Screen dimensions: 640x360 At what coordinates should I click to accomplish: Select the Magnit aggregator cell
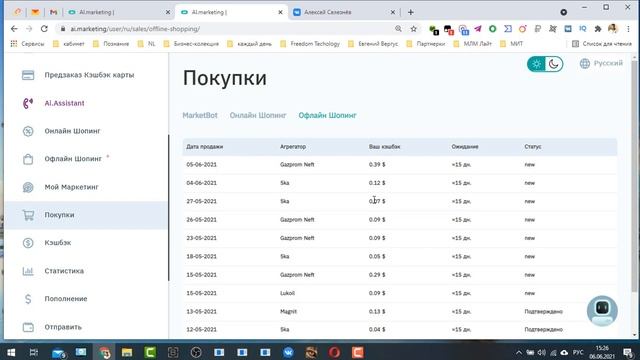pos(288,311)
